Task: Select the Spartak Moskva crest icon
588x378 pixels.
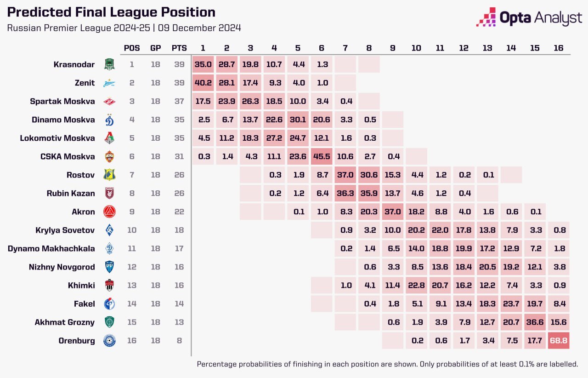Action: (x=109, y=101)
